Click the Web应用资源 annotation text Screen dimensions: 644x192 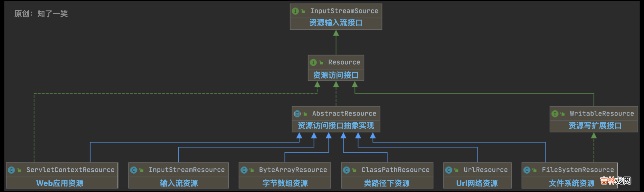[x=60, y=183]
